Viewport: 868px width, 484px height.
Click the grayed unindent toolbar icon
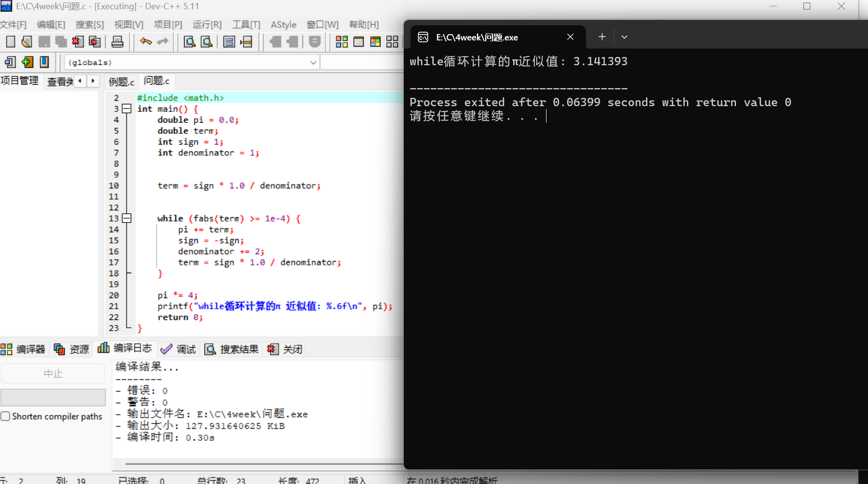tap(292, 42)
